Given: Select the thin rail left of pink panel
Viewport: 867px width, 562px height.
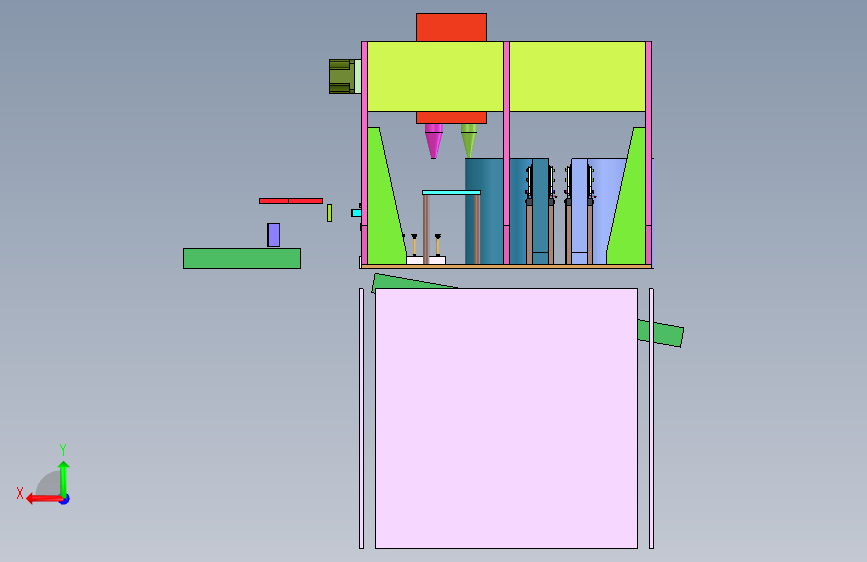Looking at the screenshot, I should 362,418.
